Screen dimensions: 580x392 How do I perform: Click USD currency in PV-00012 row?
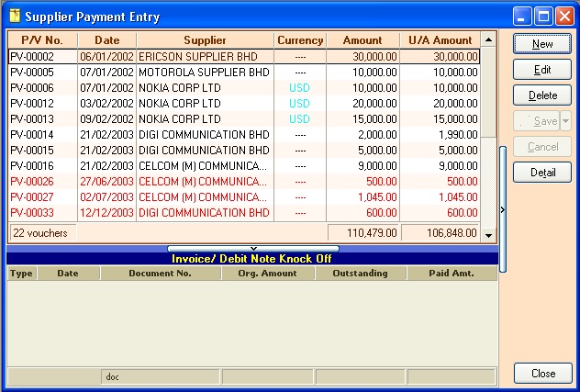point(299,103)
